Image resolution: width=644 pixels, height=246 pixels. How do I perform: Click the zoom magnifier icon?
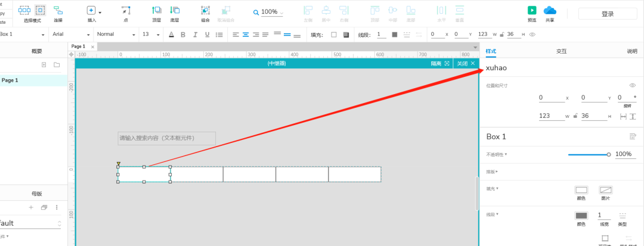point(256,13)
